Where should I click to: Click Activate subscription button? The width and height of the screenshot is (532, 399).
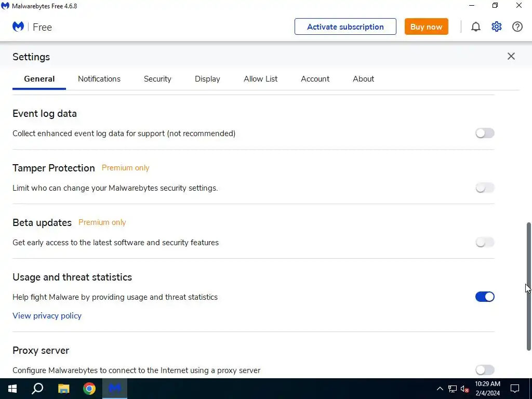[345, 26]
